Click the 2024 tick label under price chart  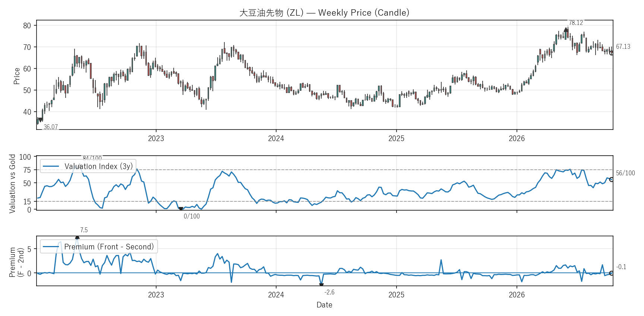[276, 138]
